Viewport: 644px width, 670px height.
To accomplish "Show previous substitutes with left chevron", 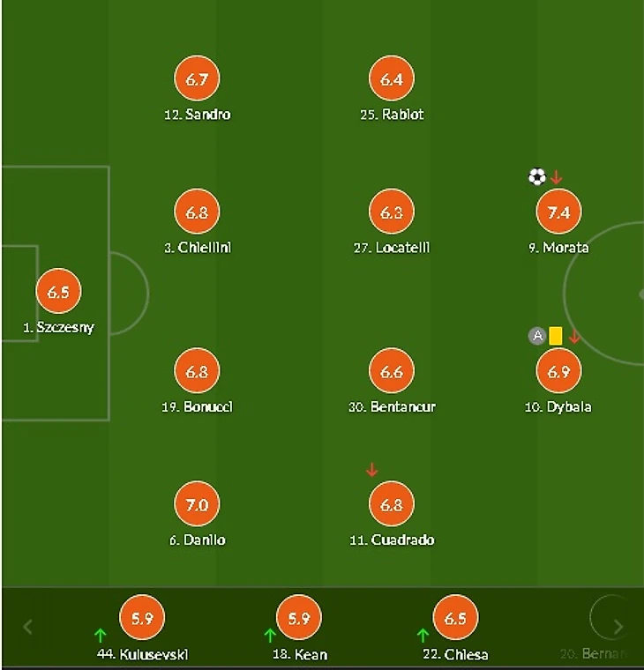I will pyautogui.click(x=28, y=628).
